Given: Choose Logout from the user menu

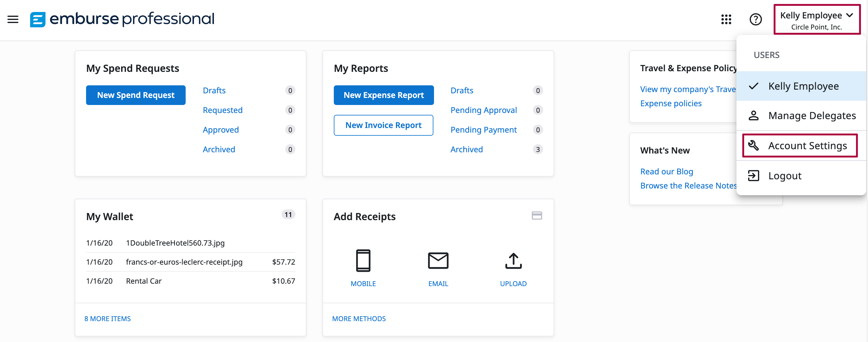Looking at the screenshot, I should point(784,176).
